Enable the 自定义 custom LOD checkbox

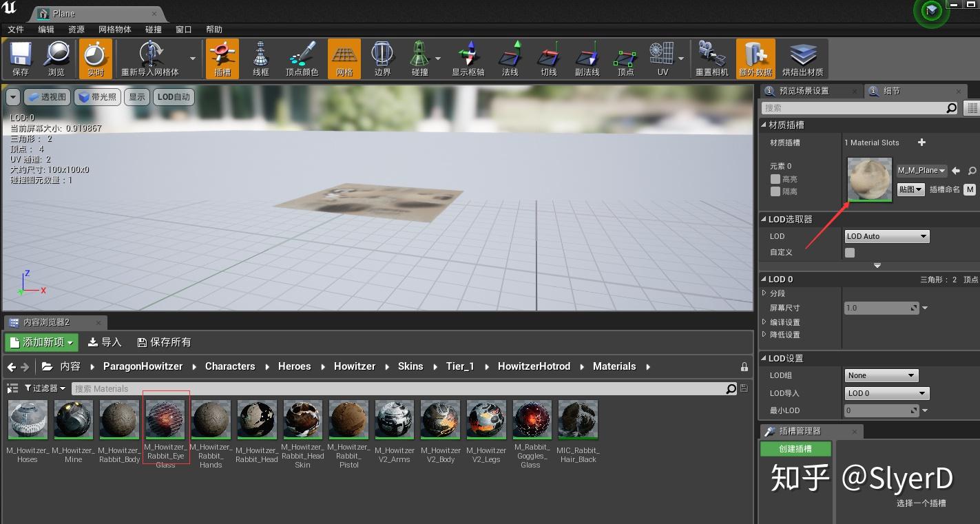pyautogui.click(x=849, y=252)
